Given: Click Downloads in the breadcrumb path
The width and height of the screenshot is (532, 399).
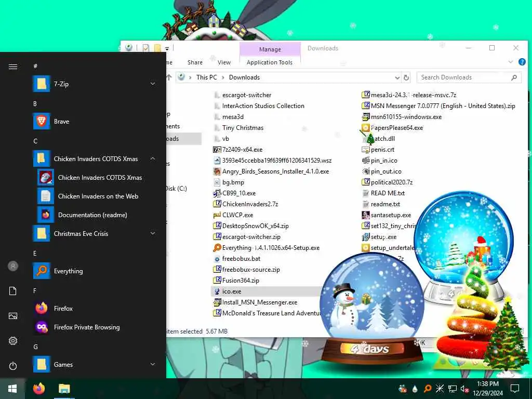Looking at the screenshot, I should pos(244,77).
